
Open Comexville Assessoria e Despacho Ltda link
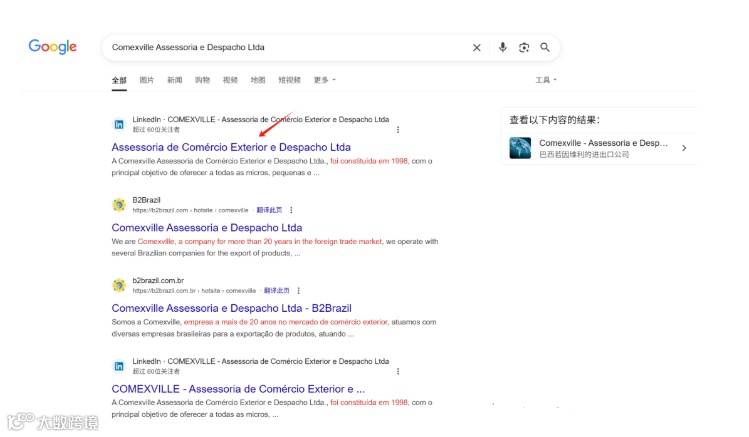(x=207, y=228)
